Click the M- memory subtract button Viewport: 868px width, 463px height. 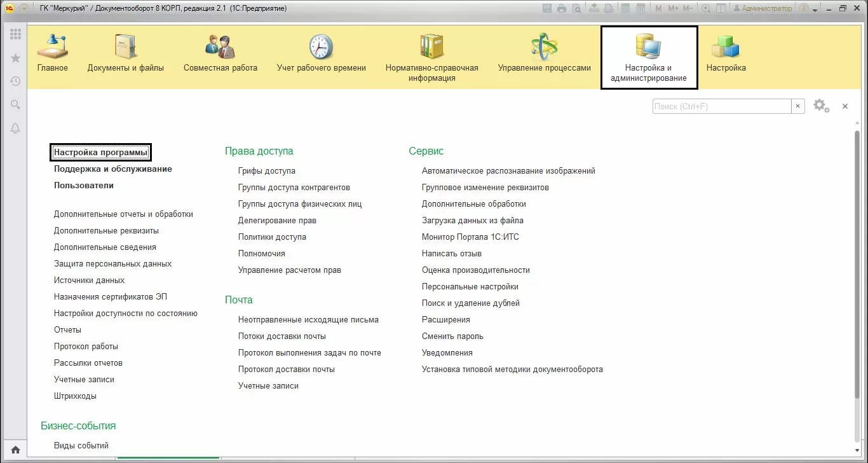point(688,8)
